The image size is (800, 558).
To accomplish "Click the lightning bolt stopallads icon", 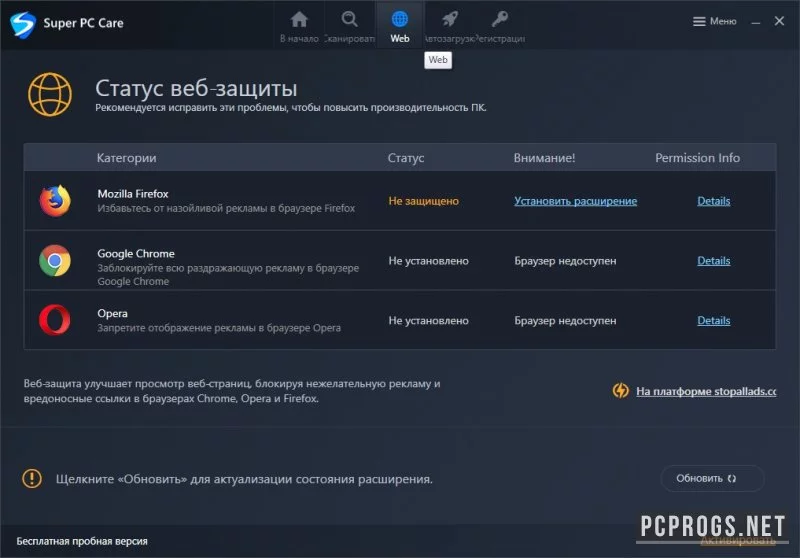I will [621, 391].
